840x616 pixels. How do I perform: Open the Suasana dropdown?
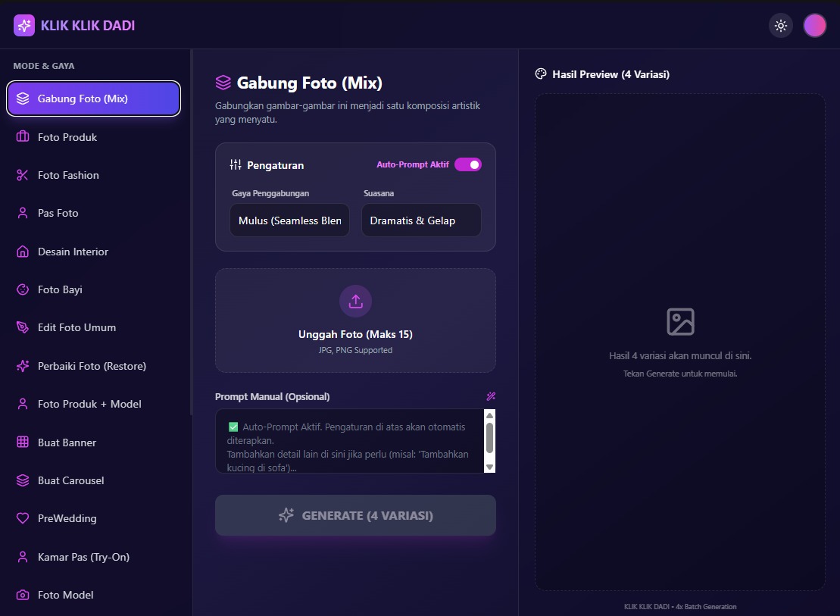421,220
